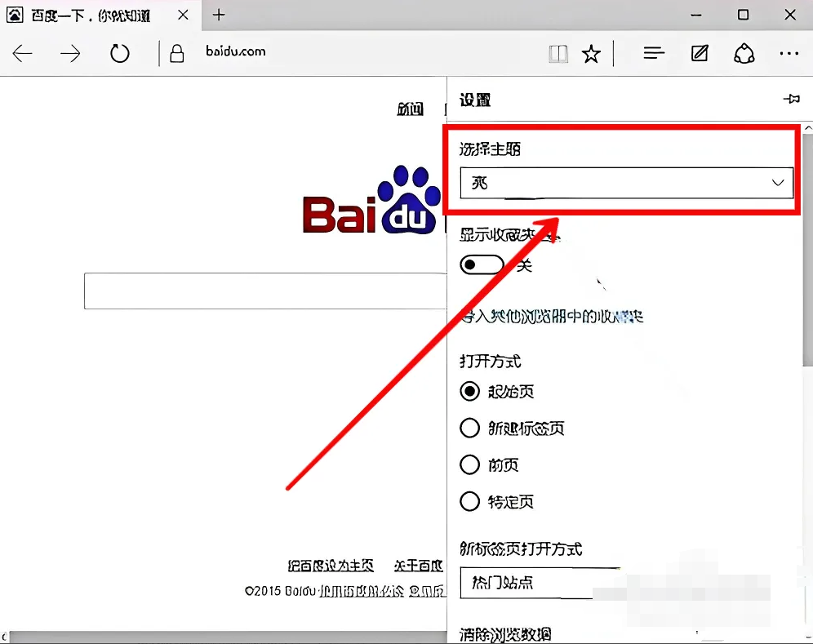Click 导入其他浏览器中的收藏夹 link
Viewport: 813px width, 644px height.
click(x=552, y=317)
